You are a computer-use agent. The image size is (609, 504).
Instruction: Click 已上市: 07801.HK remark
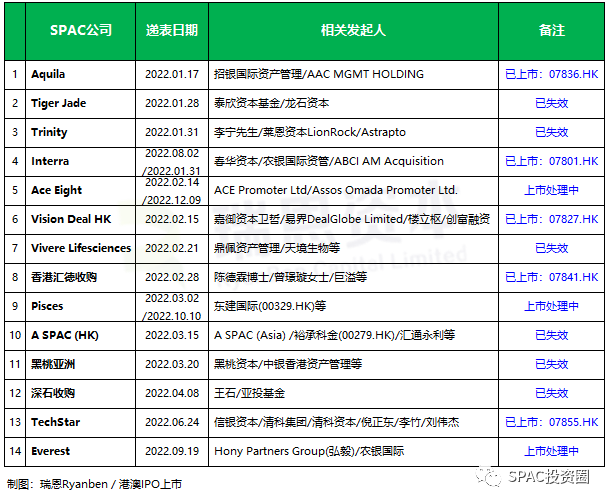pos(551,161)
